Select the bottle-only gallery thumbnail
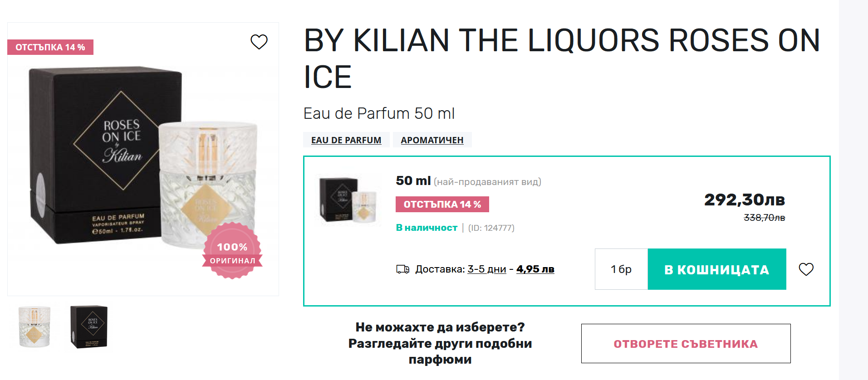The height and width of the screenshot is (380, 868). (34, 326)
